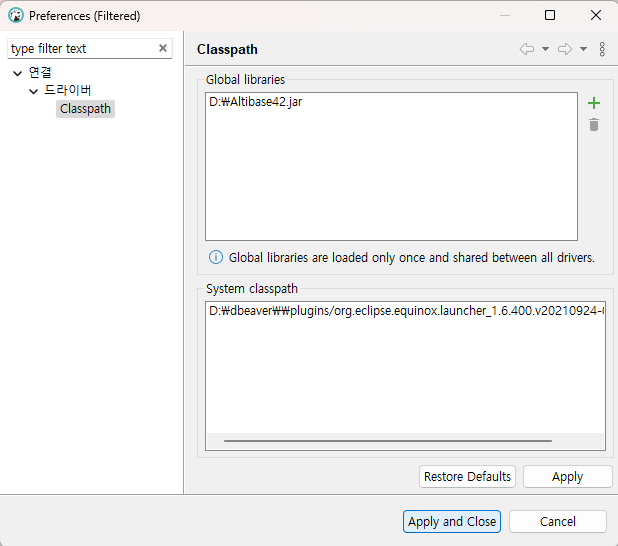Clear the filter text with X icon
The width and height of the screenshot is (618, 546).
coord(163,48)
